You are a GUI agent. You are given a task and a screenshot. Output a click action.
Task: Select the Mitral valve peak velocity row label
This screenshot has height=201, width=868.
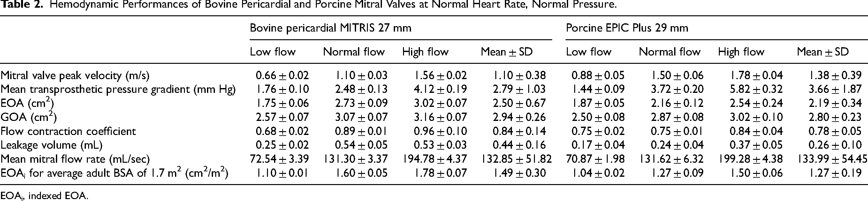(x=75, y=75)
